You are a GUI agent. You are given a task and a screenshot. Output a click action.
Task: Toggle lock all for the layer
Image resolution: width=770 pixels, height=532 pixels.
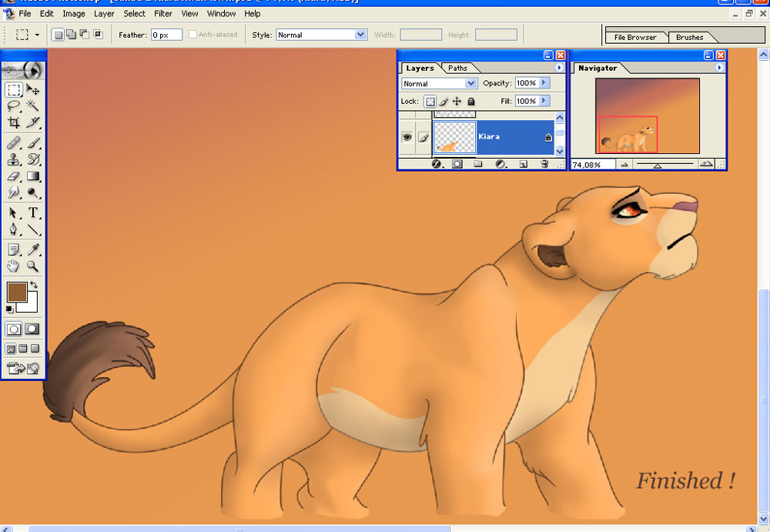[471, 102]
